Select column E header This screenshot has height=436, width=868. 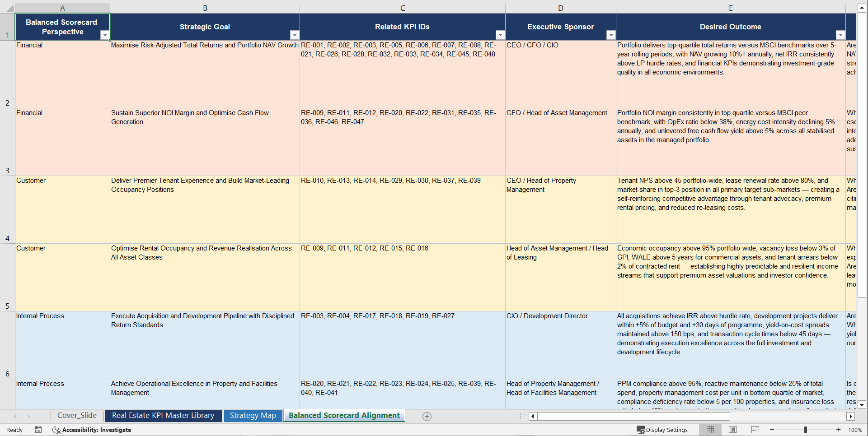[731, 8]
